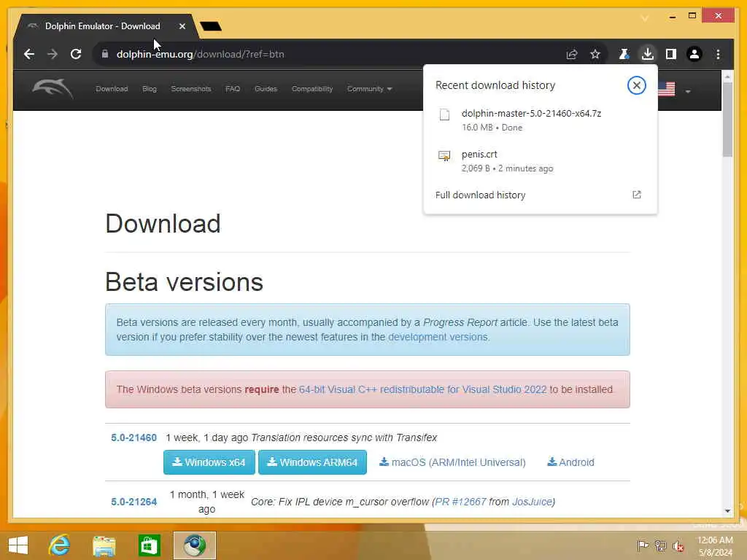Screen dimensions: 747x560
Task: Open the Screenshots nav item
Action: click(x=190, y=89)
